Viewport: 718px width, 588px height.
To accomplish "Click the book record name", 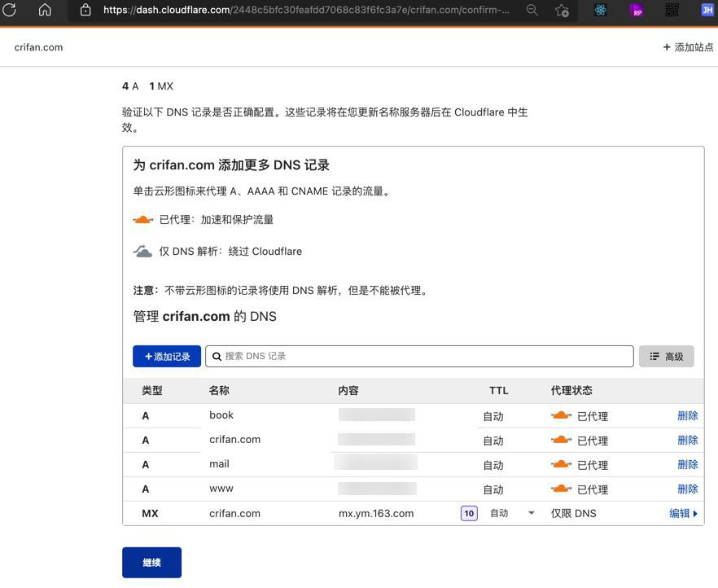I will click(221, 415).
